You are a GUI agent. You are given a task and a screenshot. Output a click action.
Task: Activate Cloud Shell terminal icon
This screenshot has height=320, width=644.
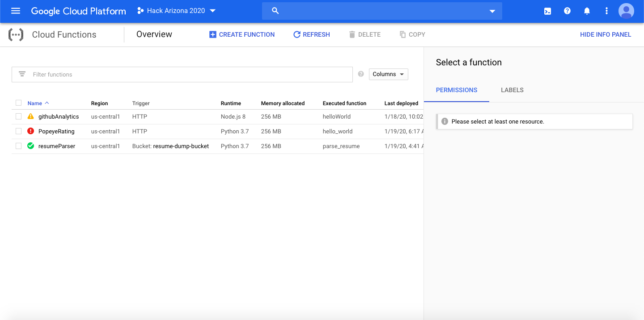tap(547, 11)
